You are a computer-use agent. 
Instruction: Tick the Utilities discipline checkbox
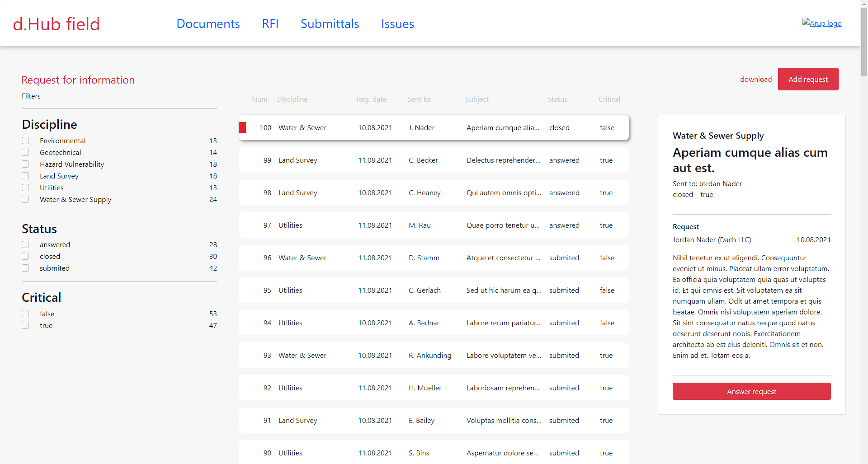click(x=25, y=187)
